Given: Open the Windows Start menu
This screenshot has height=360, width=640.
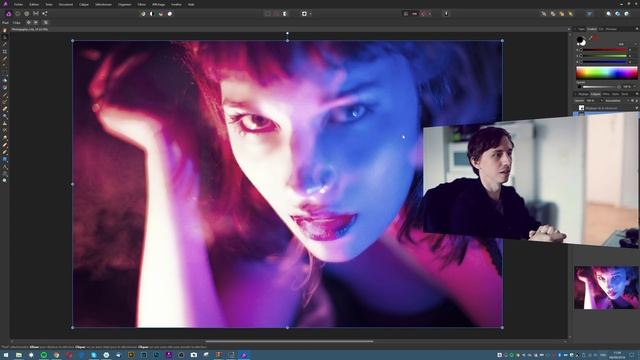Looking at the screenshot, I should [6, 355].
